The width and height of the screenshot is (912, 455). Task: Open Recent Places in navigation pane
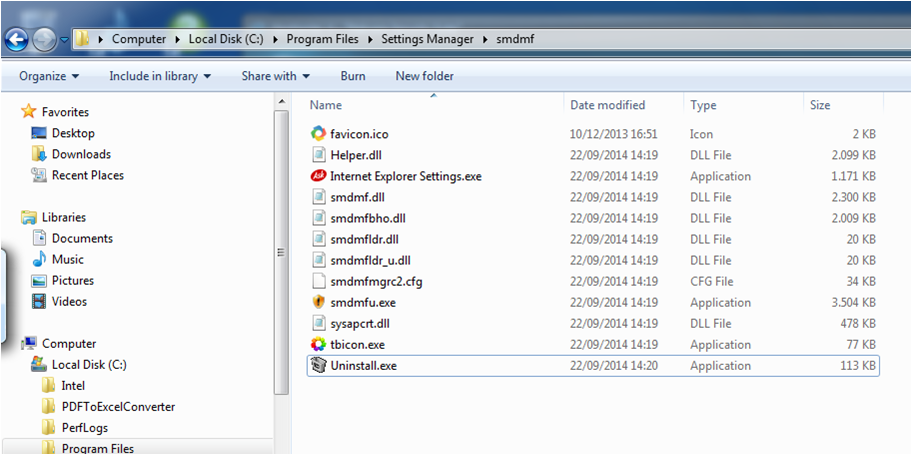coord(88,175)
